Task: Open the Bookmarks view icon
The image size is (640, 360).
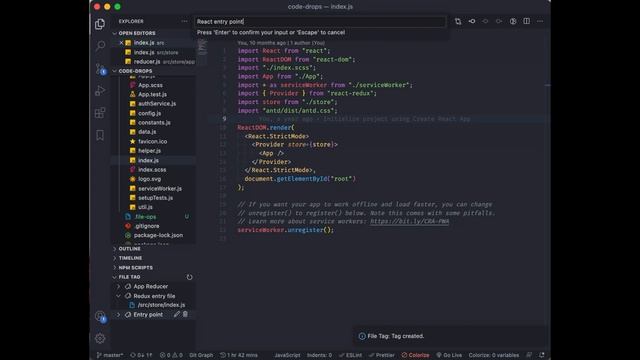Action: coord(100,135)
